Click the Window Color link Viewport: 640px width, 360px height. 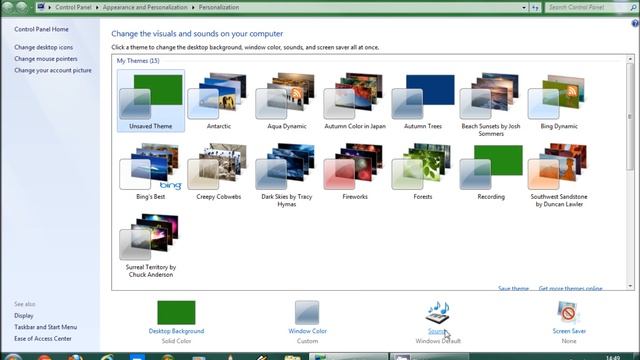[x=307, y=331]
